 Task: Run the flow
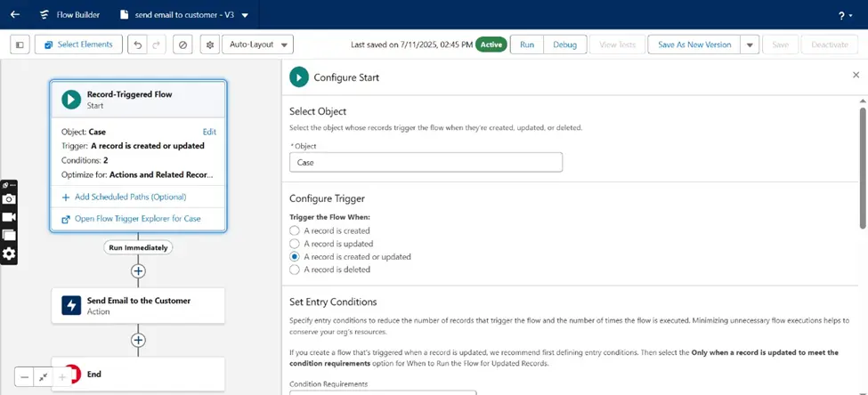(527, 44)
